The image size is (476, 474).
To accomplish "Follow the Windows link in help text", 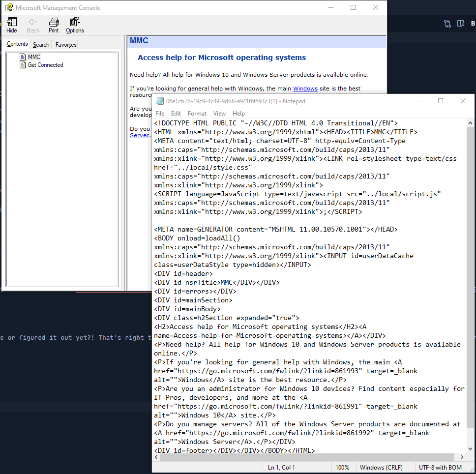I will click(x=305, y=89).
